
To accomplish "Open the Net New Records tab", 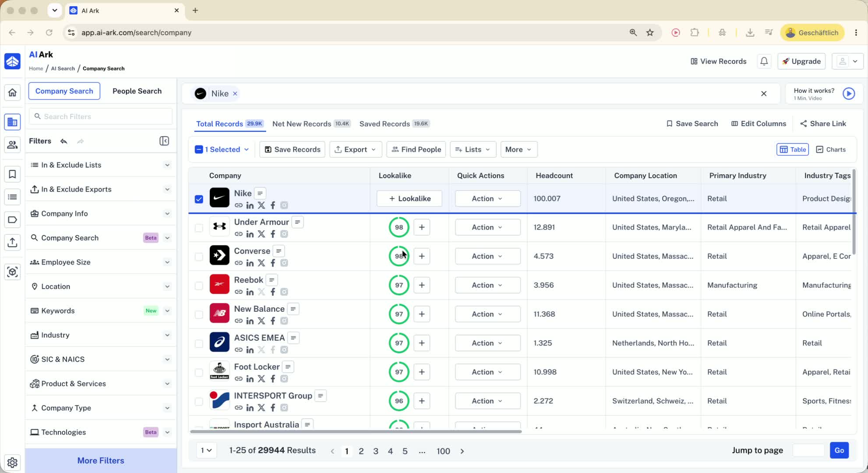I will click(x=311, y=124).
